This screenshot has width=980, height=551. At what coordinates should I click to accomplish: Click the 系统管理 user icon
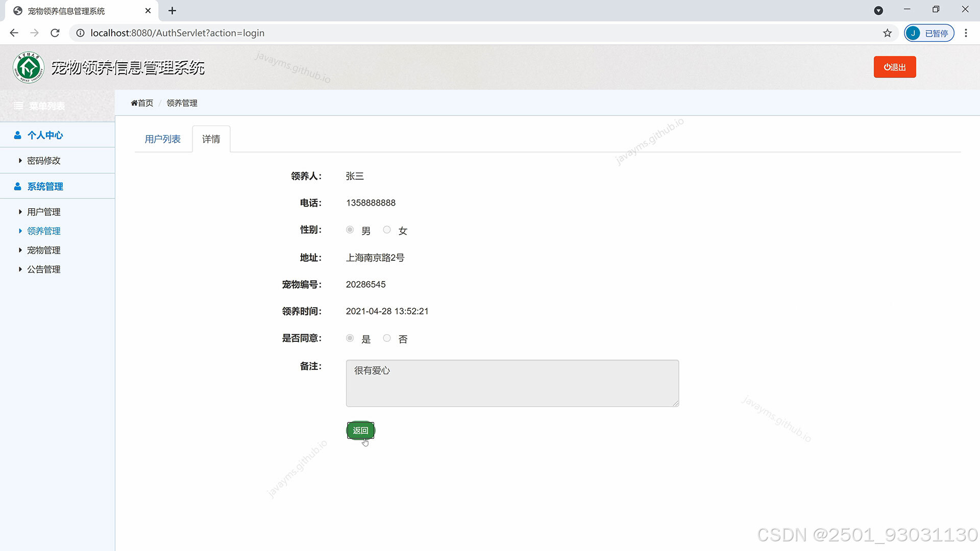[x=17, y=187]
